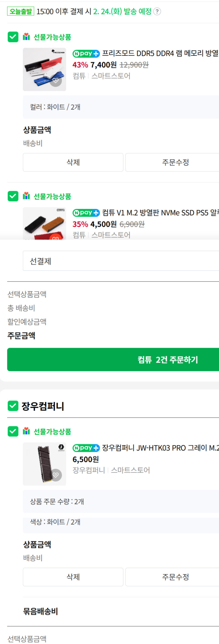The height and width of the screenshot is (644, 219).
Task: Toggle the 장우컴퍼니 store select-all checkbox
Action: pyautogui.click(x=13, y=406)
